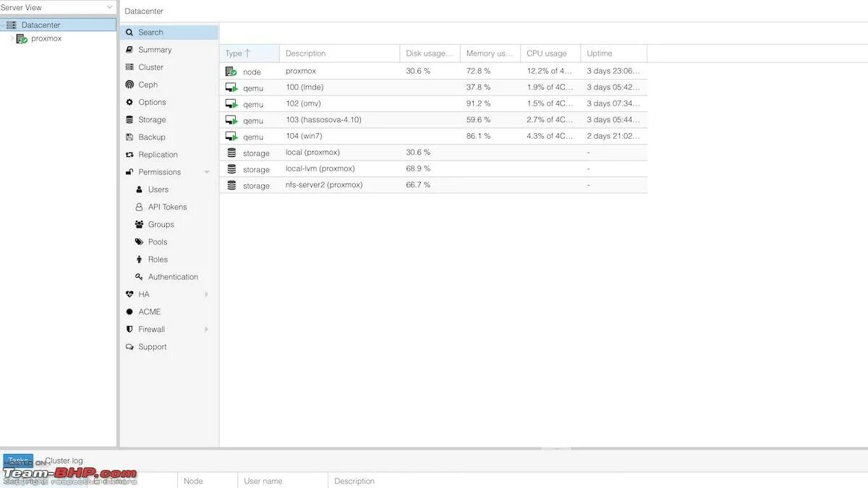Open the Users permissions page

coord(169,189)
